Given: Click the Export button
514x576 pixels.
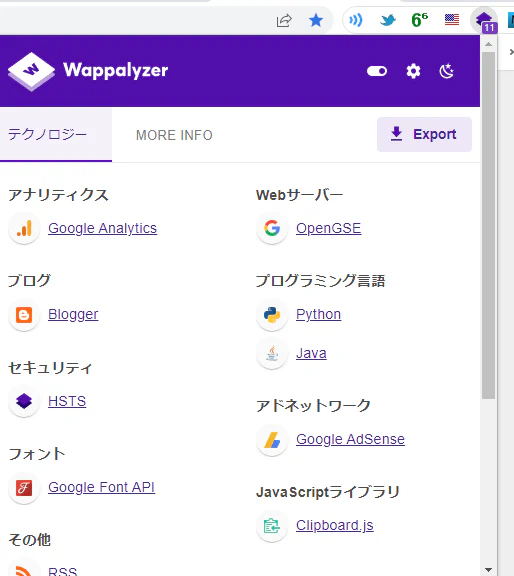Looking at the screenshot, I should 424,134.
